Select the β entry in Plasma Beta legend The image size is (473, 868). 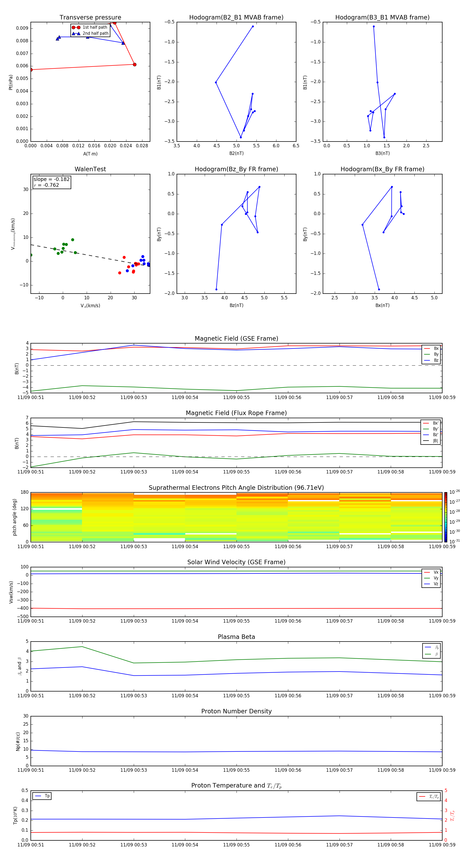tap(431, 654)
